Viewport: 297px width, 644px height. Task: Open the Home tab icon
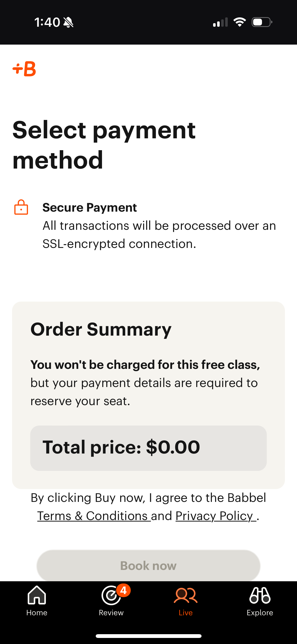(x=37, y=595)
